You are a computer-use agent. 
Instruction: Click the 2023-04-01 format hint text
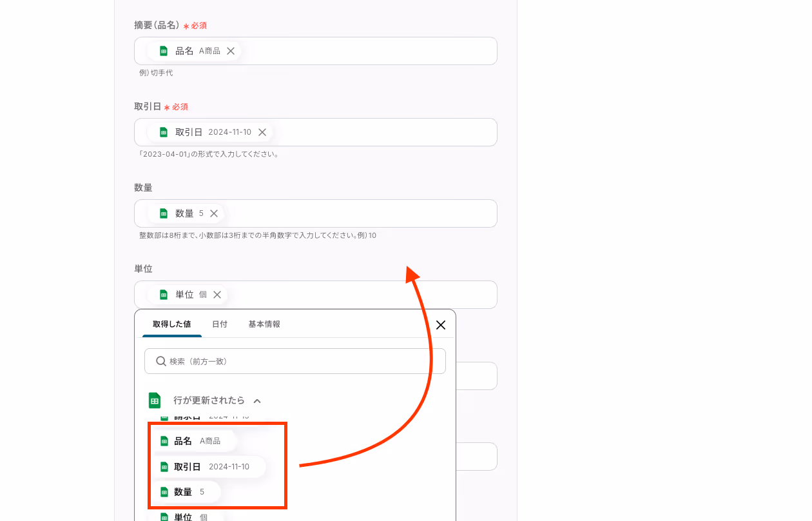[x=209, y=154]
